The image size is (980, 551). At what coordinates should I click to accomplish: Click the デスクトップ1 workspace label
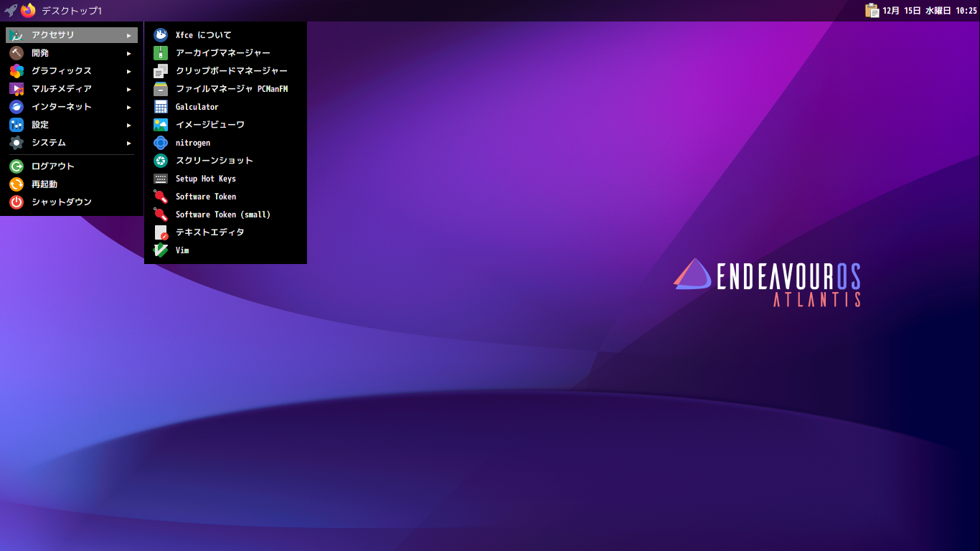point(72,11)
